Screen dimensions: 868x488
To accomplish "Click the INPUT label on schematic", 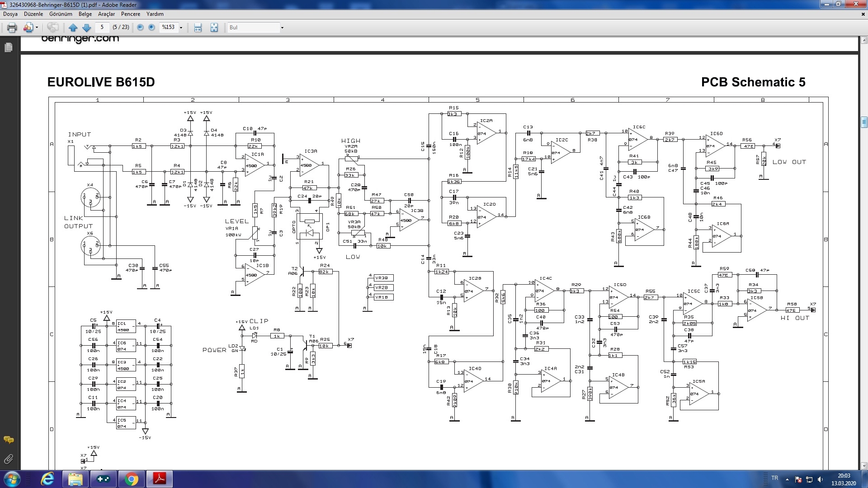I will coord(80,135).
